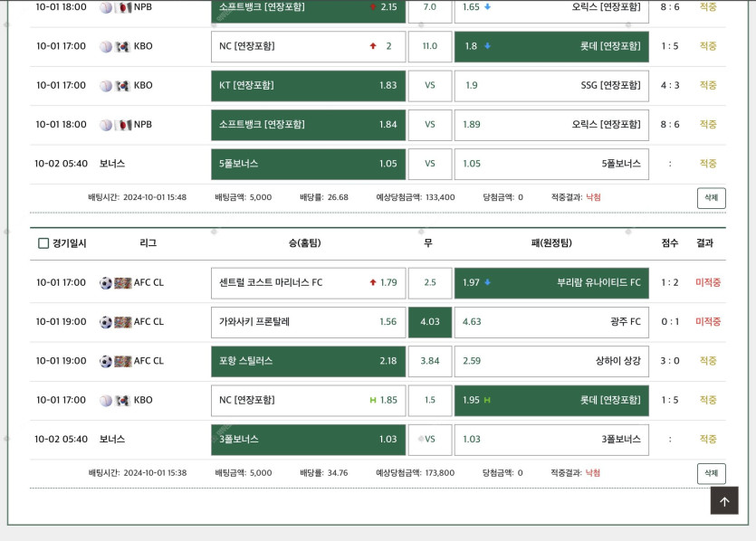The image size is (756, 541).
Task: Click the scroll-to-top arrow button
Action: 723,500
